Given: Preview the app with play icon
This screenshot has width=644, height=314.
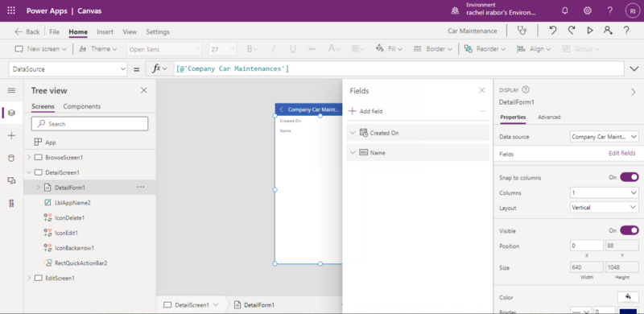Looking at the screenshot, I should pos(590,31).
